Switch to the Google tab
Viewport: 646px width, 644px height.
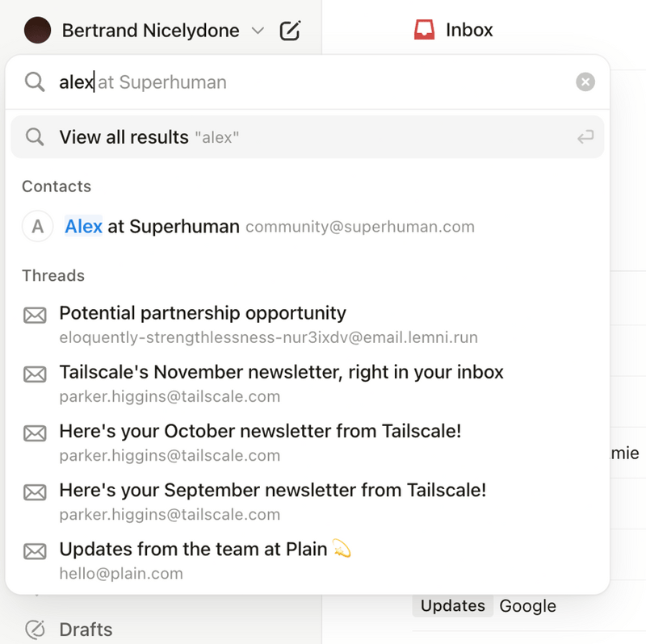(x=527, y=606)
